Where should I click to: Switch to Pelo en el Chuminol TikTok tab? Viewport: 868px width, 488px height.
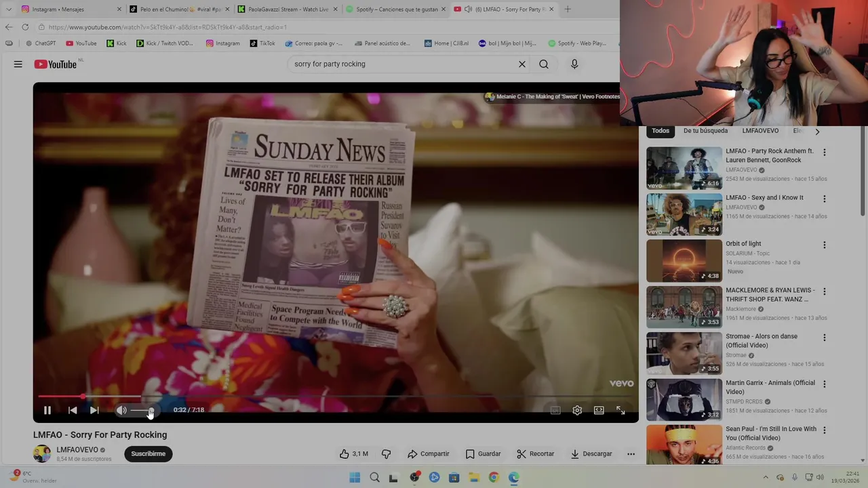180,9
